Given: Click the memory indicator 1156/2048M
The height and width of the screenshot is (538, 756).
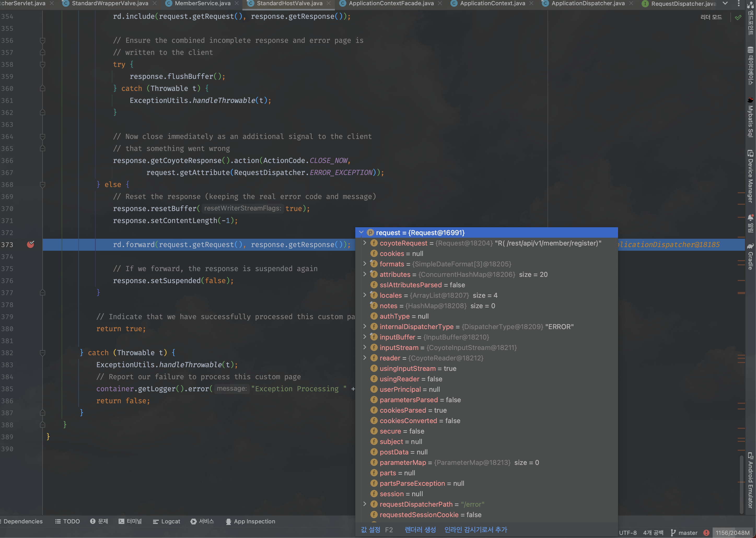Looking at the screenshot, I should 732,533.
